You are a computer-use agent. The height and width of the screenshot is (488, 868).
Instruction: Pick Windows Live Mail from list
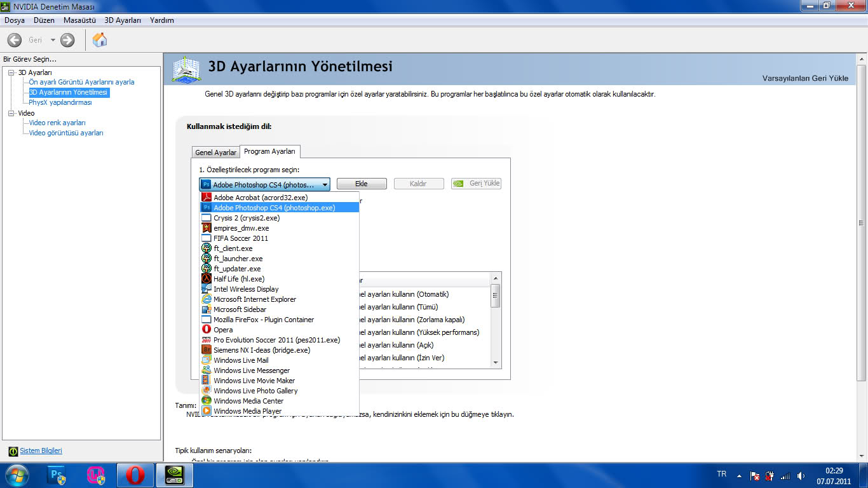click(x=280, y=360)
